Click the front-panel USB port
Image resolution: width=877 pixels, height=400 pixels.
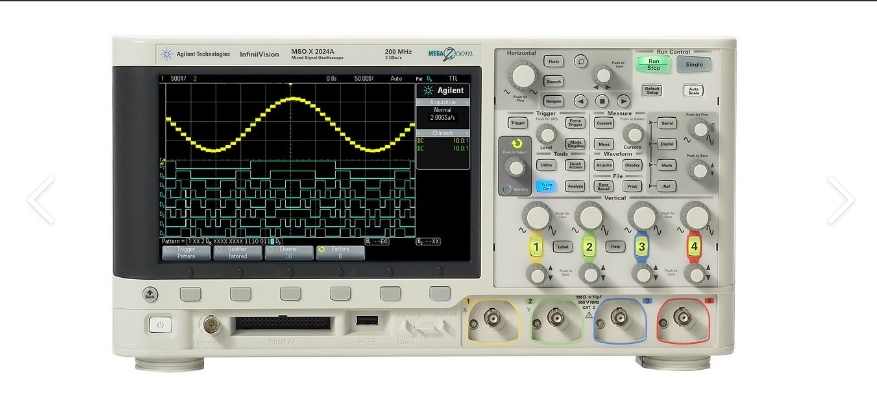(x=367, y=321)
